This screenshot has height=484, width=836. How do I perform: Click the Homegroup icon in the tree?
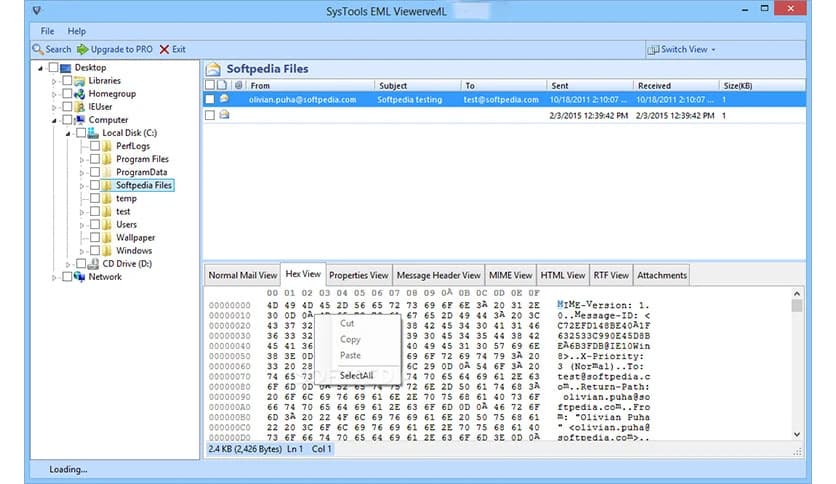pos(80,94)
